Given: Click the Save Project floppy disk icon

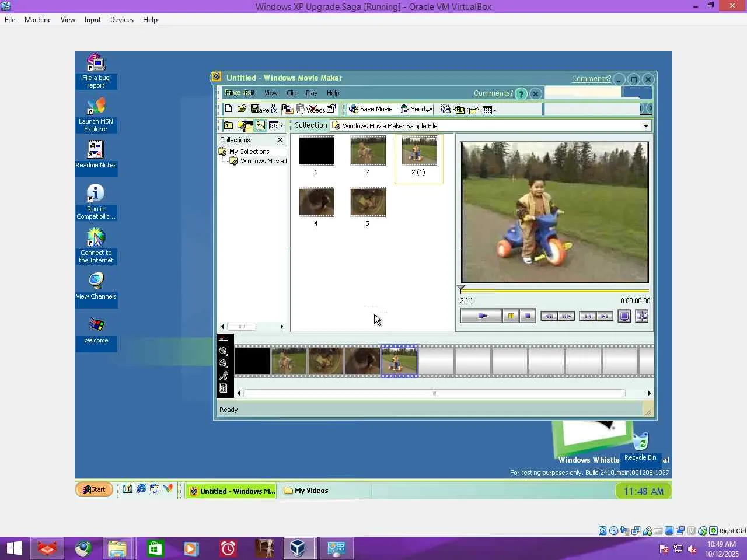Looking at the screenshot, I should tap(255, 109).
